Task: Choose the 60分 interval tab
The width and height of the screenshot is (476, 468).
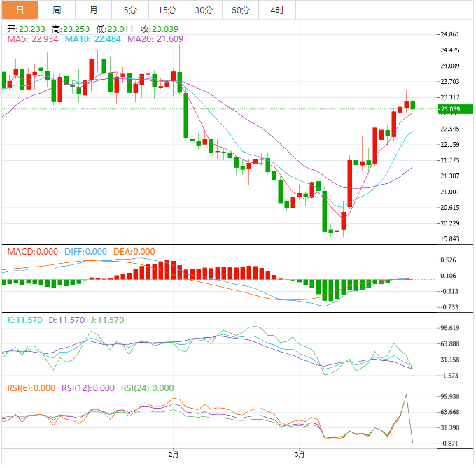Action: point(240,10)
